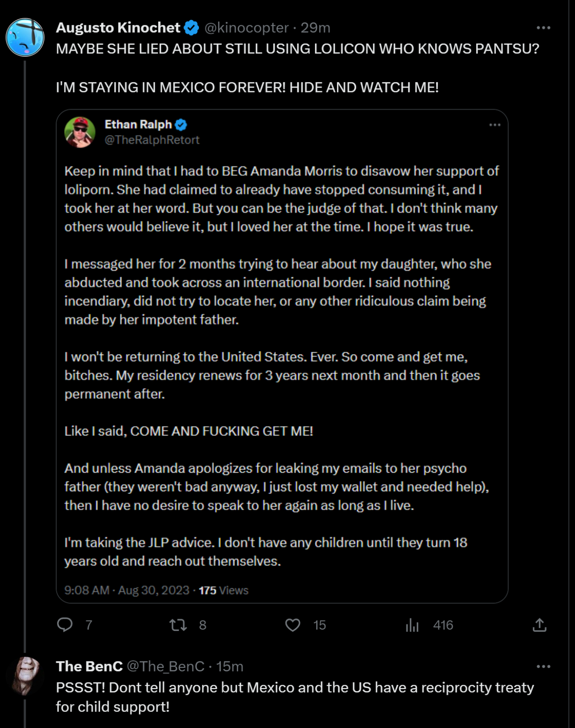Like Augusto Kinochet's post with heart icon
Image resolution: width=575 pixels, height=728 pixels.
click(x=293, y=625)
